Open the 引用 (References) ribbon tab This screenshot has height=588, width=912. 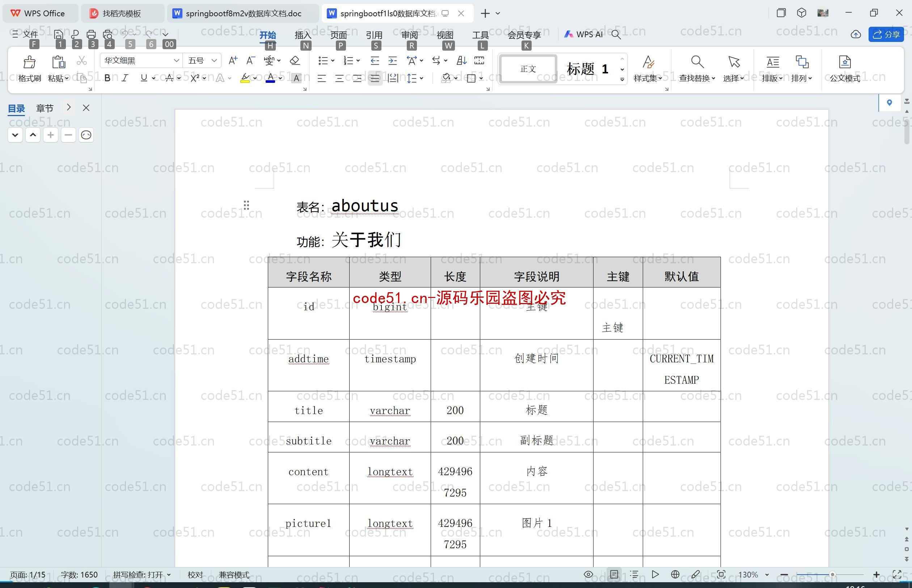(x=374, y=35)
